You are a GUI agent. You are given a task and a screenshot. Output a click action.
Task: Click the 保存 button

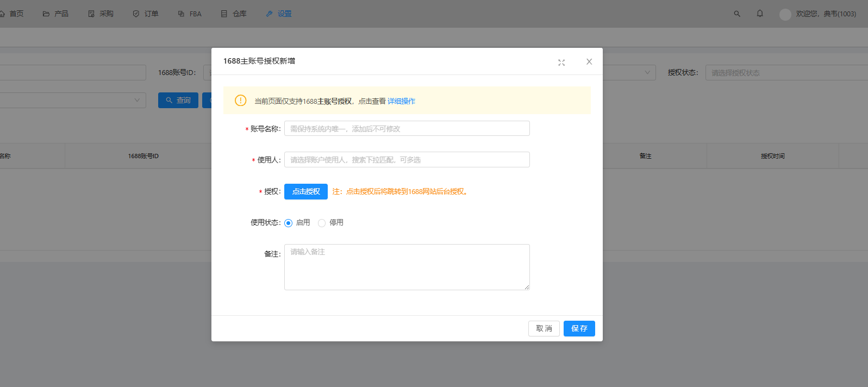coord(579,328)
